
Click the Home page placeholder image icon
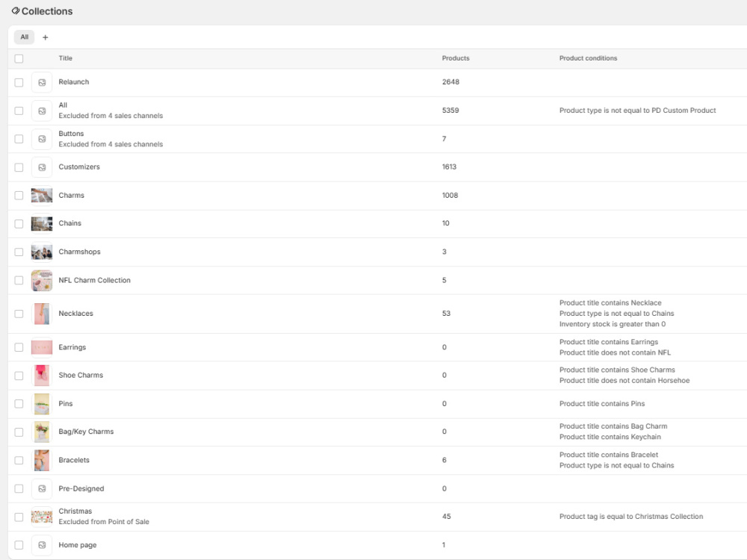pos(42,545)
